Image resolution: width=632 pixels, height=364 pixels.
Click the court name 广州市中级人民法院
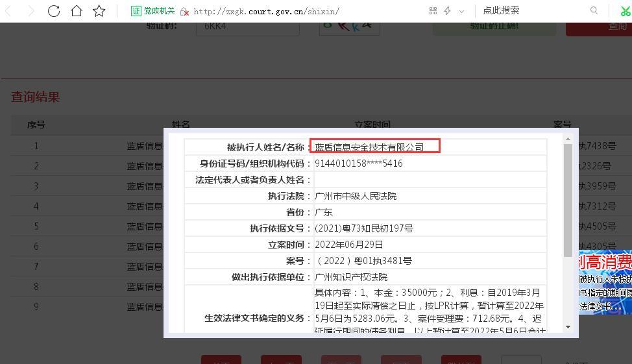(x=356, y=196)
